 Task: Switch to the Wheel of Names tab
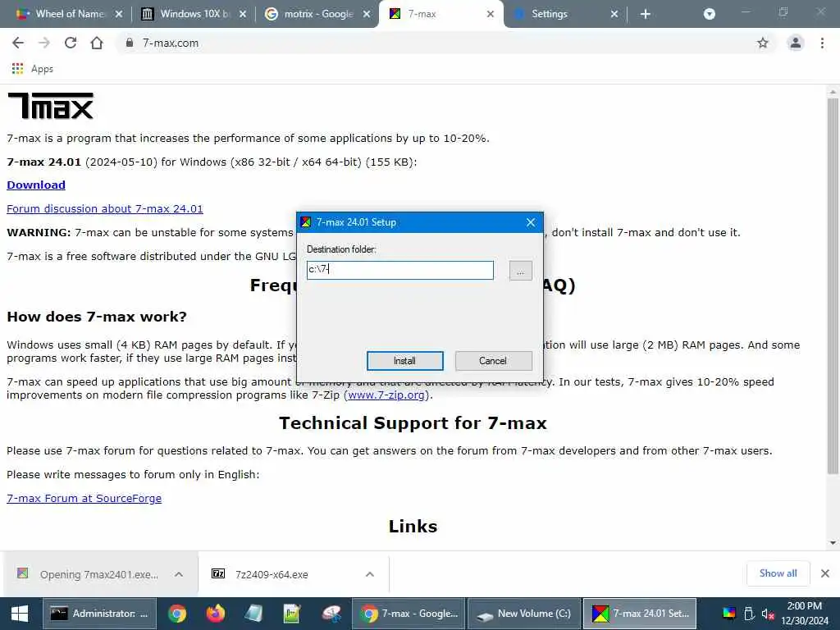70,14
